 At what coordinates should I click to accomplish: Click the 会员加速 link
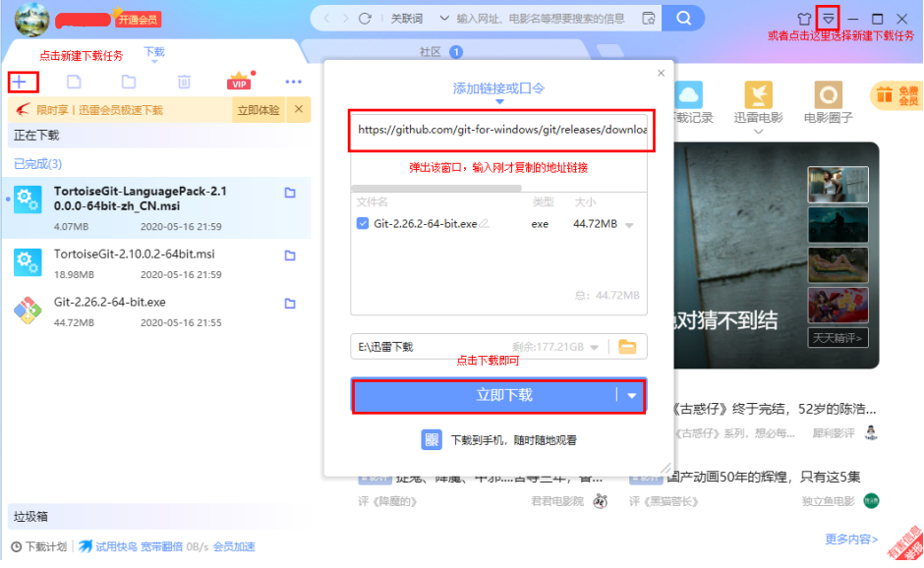(234, 546)
